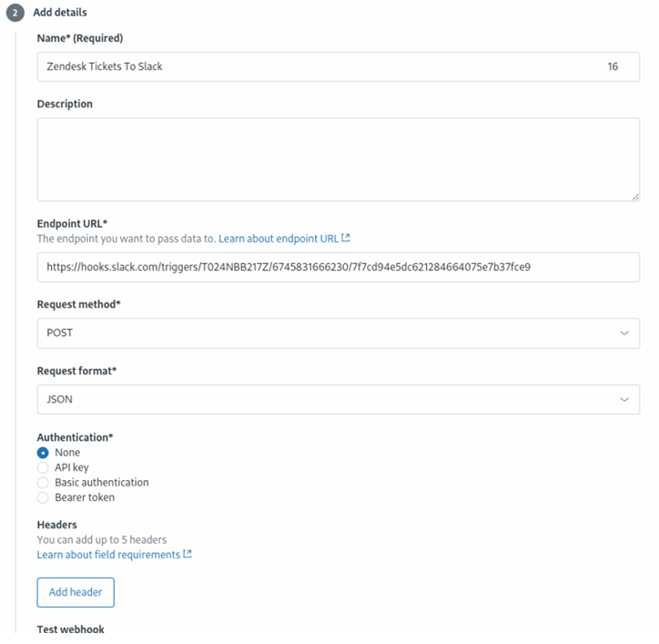
Task: Click the Add details step heading
Action: tap(60, 14)
